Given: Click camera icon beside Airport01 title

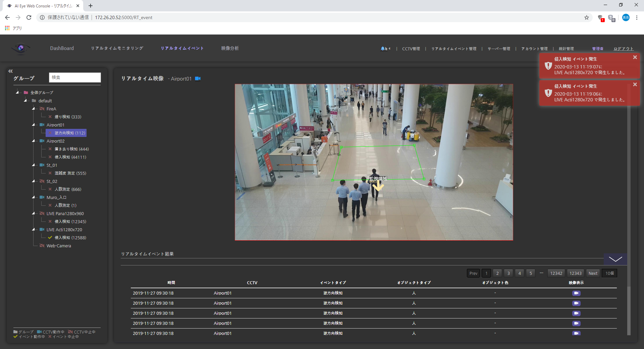Looking at the screenshot, I should coord(198,79).
